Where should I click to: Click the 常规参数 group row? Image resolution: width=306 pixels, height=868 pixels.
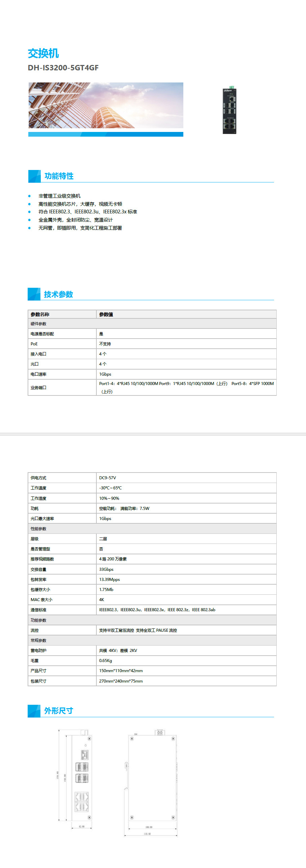(x=152, y=640)
